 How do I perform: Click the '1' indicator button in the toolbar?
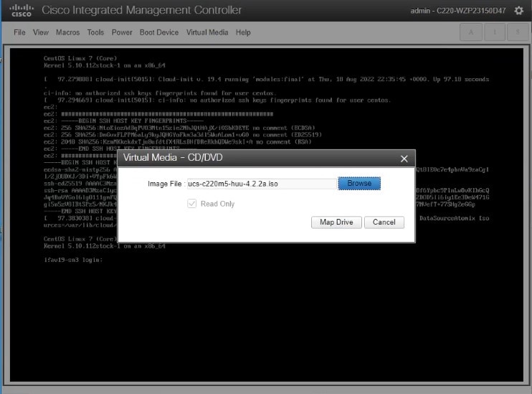[494, 32]
